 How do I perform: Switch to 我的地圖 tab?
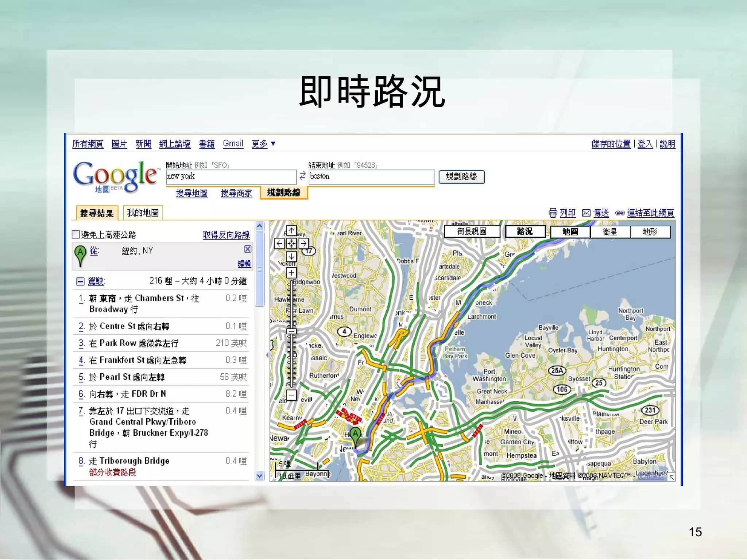(x=143, y=213)
